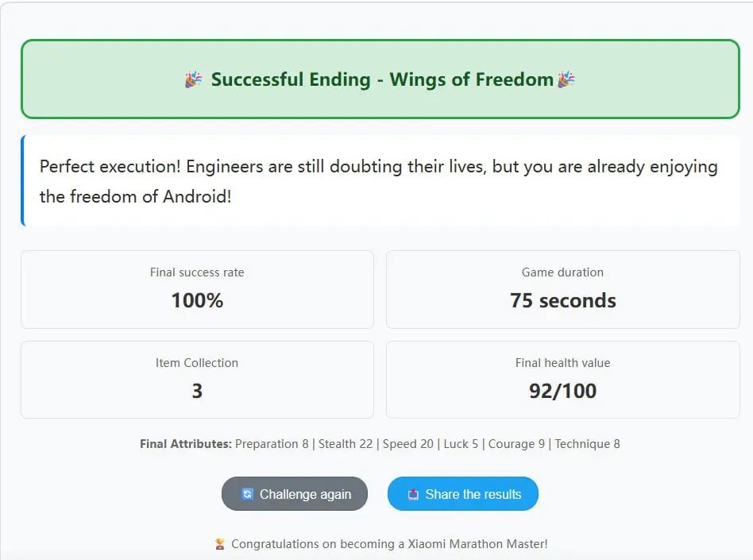
Task: Click the Item Collection label
Action: 197,363
